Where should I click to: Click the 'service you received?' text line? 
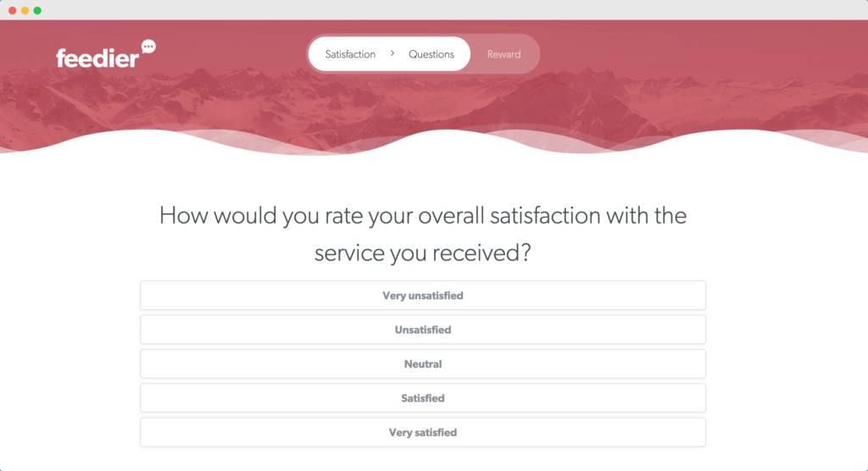point(423,253)
